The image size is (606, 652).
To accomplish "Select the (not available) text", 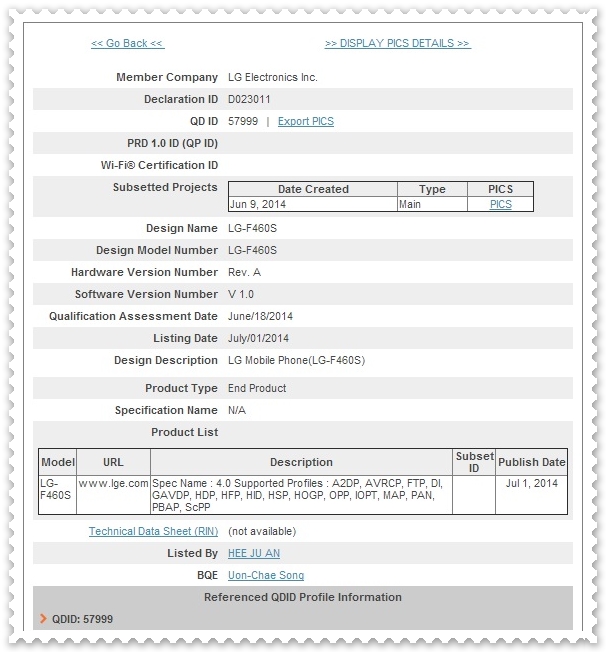I will click(262, 531).
